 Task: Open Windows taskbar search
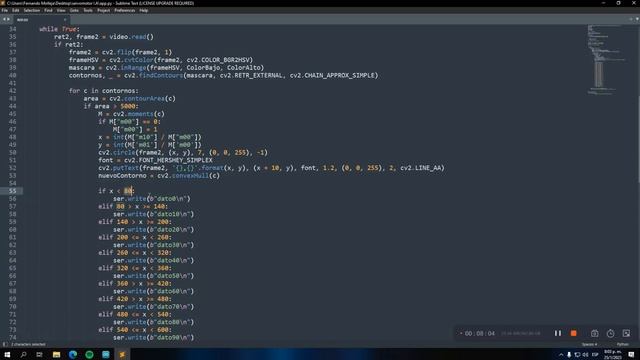23,354
